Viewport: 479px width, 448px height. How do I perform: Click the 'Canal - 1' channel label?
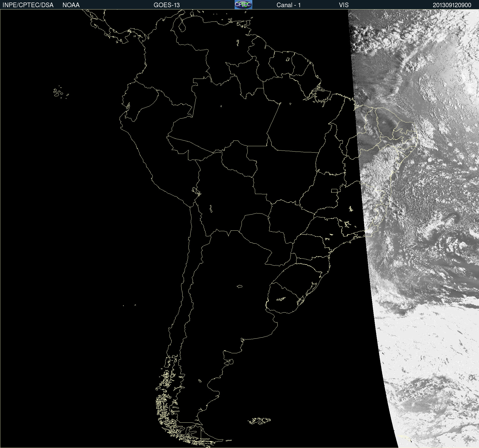(289, 5)
